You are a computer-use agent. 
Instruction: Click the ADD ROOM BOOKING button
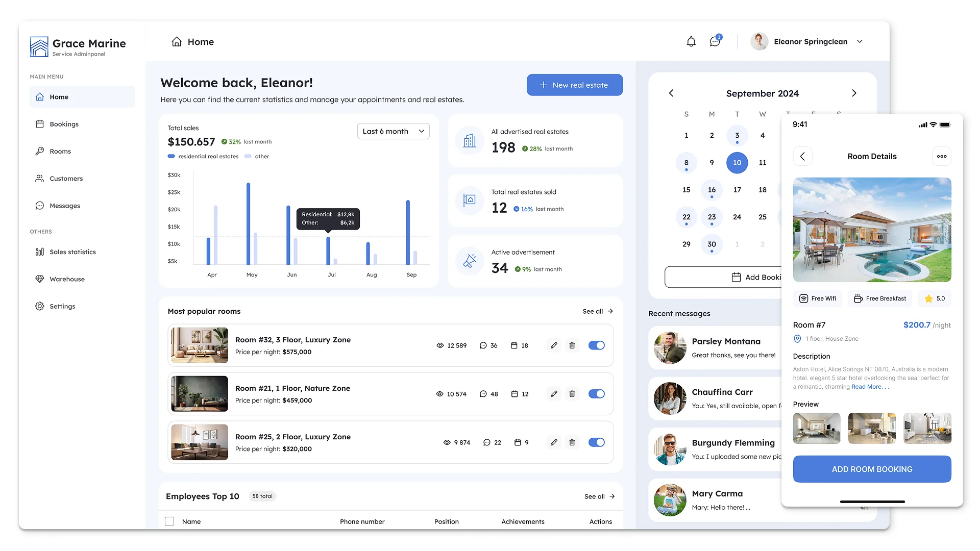pos(872,469)
